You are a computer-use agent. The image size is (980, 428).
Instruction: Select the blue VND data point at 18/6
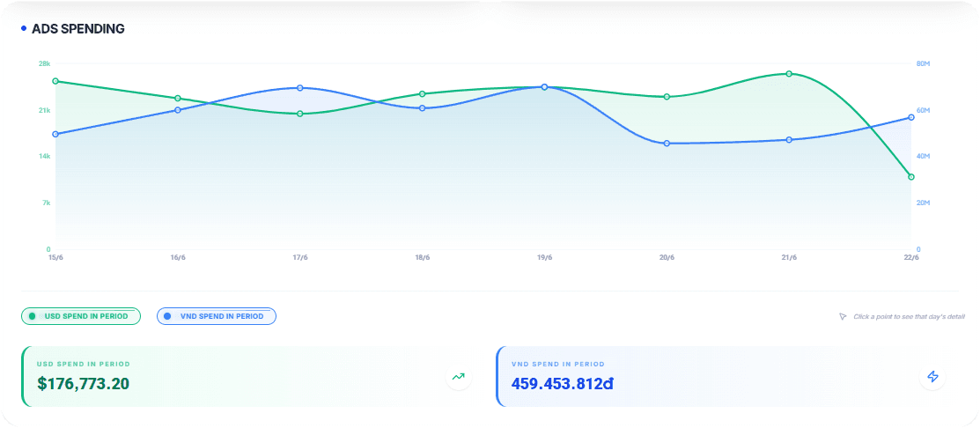(422, 108)
